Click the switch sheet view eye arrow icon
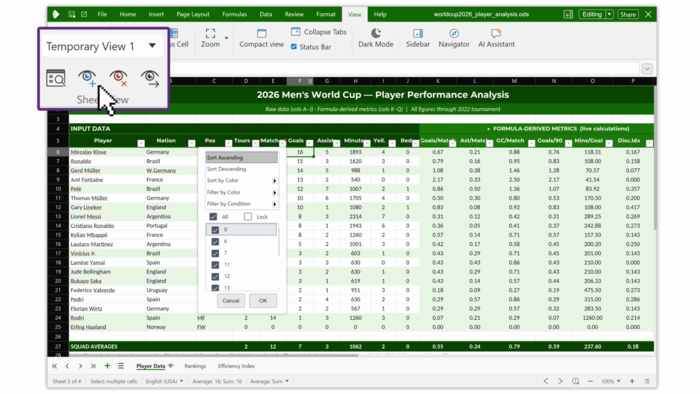700x394 pixels. click(150, 78)
